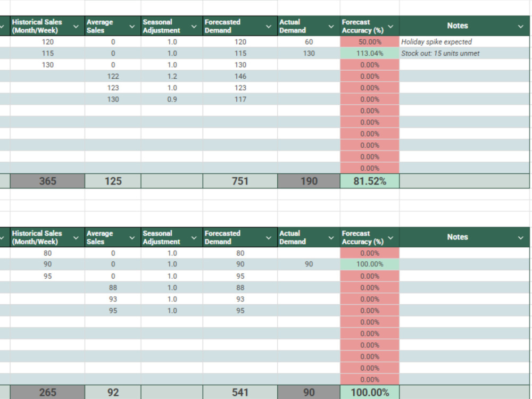The width and height of the screenshot is (532, 399).
Task: Select Actual Demand cell showing 60
Action: 309,41
